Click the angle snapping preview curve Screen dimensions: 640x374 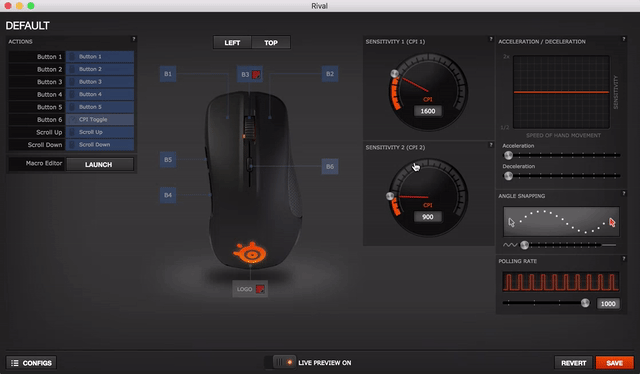click(561, 222)
